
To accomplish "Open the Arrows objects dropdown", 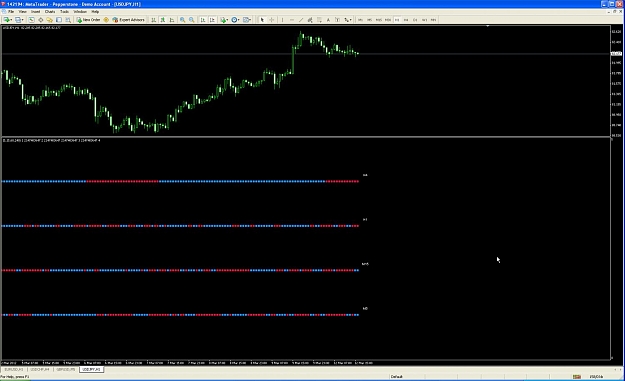I will click(348, 20).
